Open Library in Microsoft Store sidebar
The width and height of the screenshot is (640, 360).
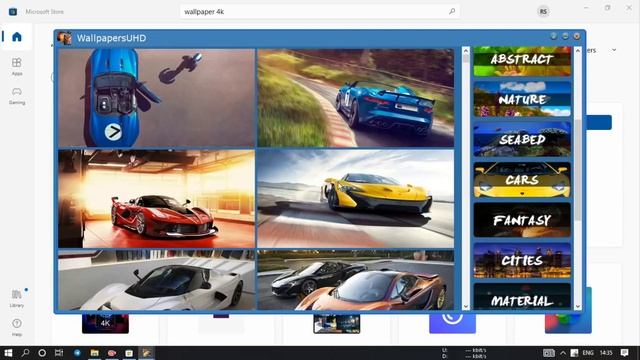tap(17, 298)
